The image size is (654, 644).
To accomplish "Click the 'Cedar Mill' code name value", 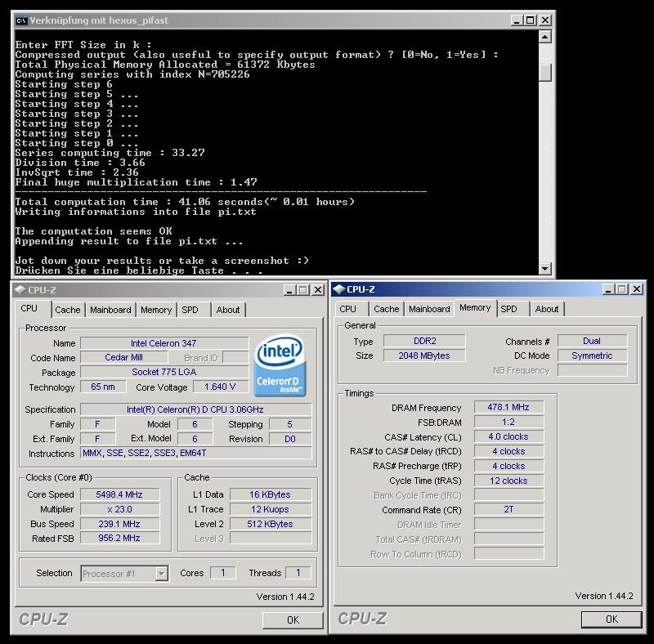I will coord(124,357).
